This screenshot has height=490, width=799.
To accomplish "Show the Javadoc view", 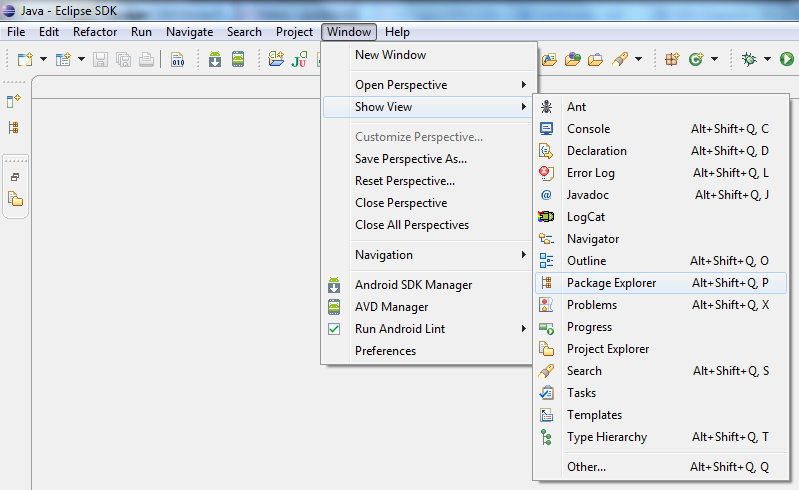I will pos(661,195).
